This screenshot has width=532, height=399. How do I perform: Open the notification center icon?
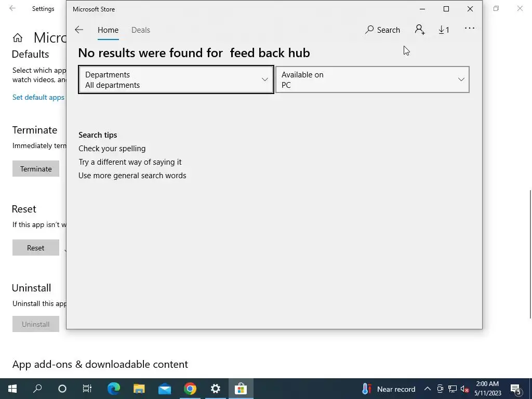click(516, 389)
